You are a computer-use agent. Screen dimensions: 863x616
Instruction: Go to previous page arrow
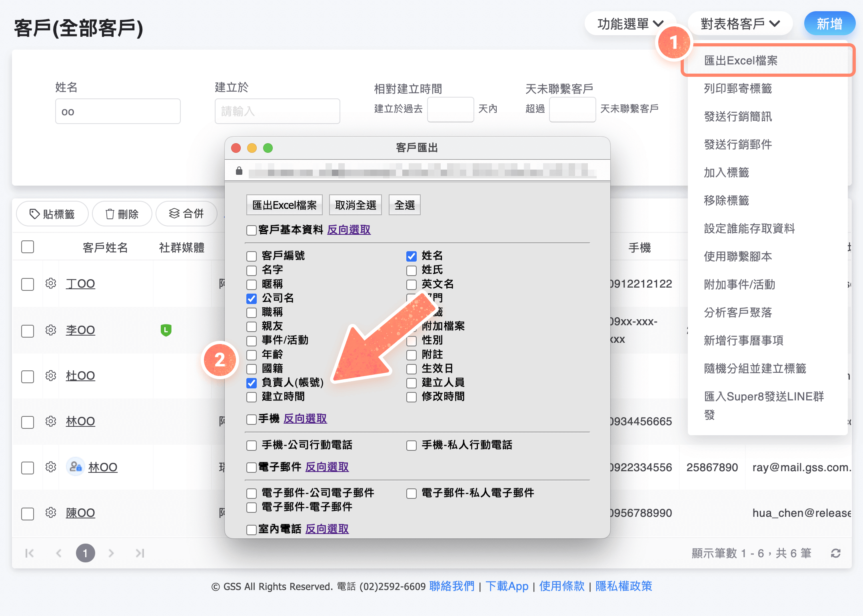click(x=59, y=553)
